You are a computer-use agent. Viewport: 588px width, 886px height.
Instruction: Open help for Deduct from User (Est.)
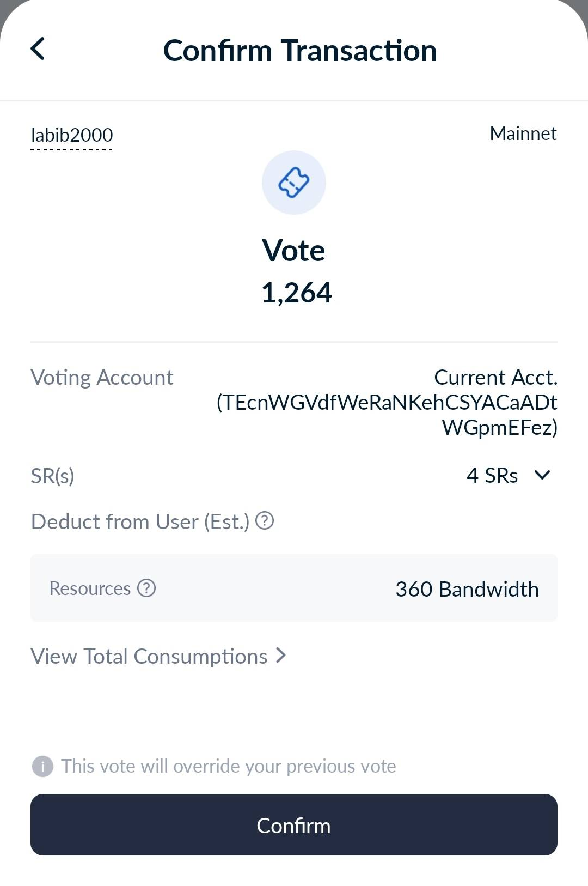265,521
